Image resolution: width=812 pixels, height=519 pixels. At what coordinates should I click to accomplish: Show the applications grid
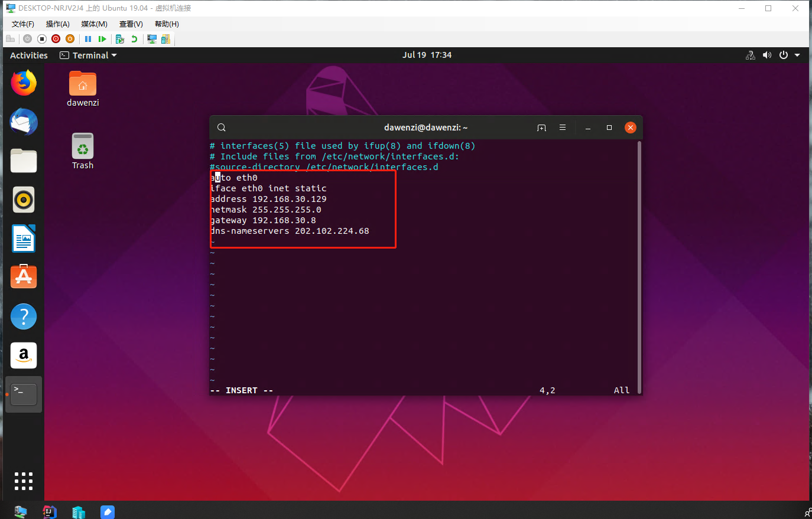coord(24,481)
